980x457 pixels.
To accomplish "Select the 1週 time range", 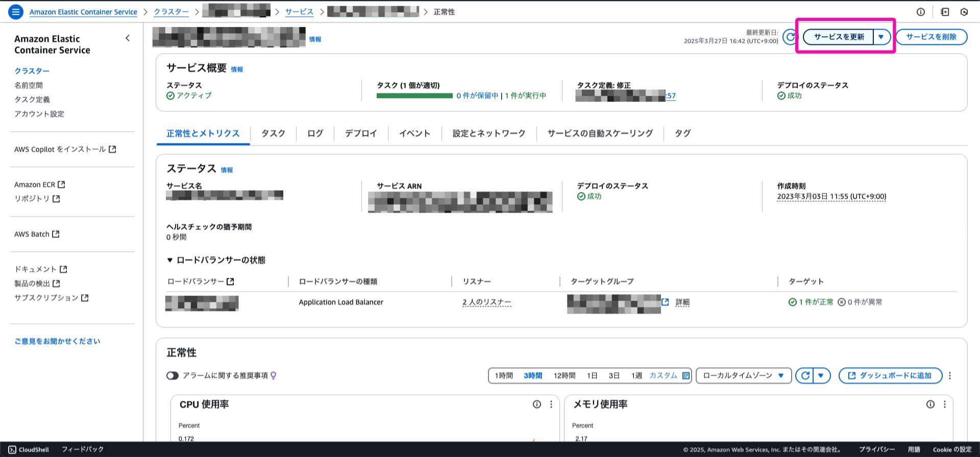I will coord(636,376).
